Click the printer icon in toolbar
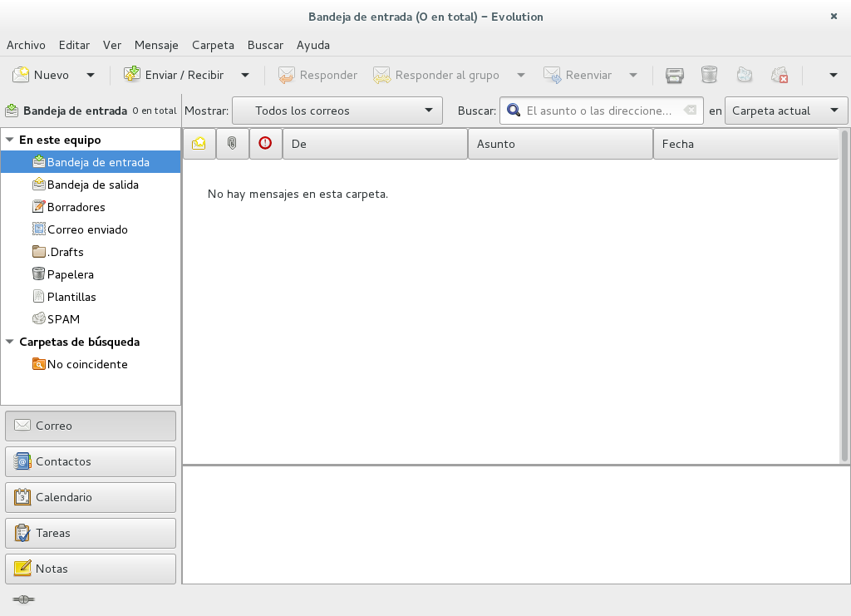The image size is (851, 616). tap(675, 75)
